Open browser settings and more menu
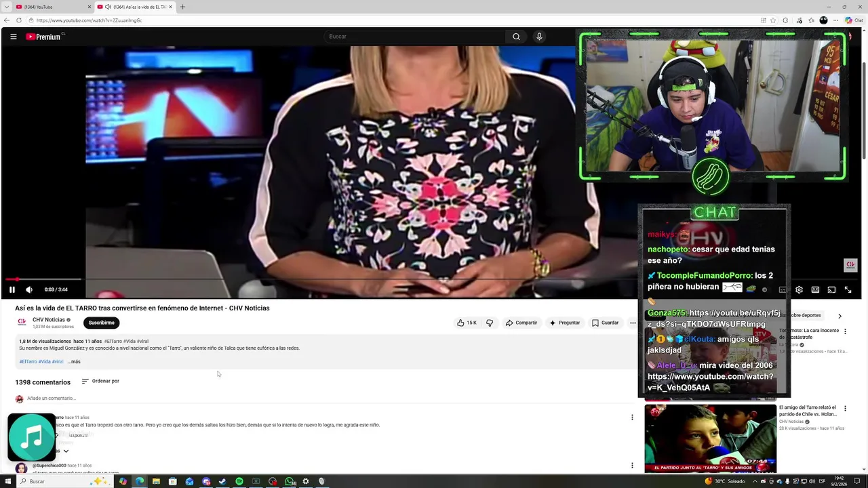Screen dimensions: 868x488 [x=835, y=20]
